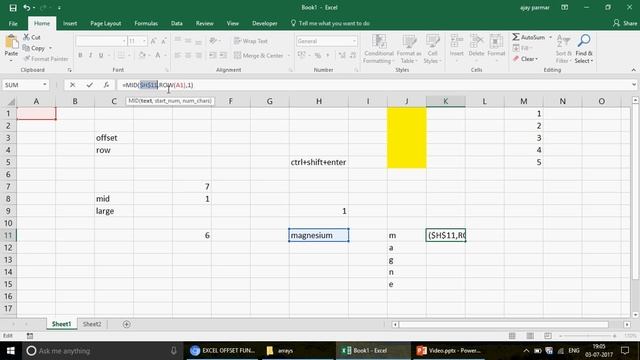Toggle Merge & Center
Image resolution: width=640 pixels, height=360 pixels.
pos(259,55)
